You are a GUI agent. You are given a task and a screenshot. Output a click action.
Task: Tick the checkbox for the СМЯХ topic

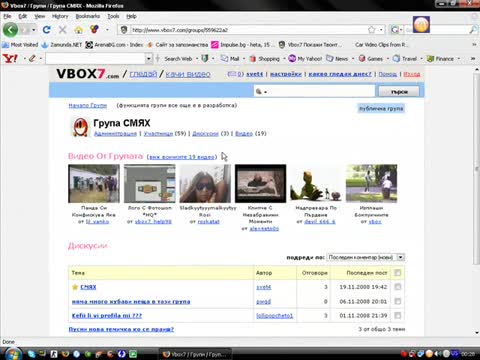[x=397, y=287]
